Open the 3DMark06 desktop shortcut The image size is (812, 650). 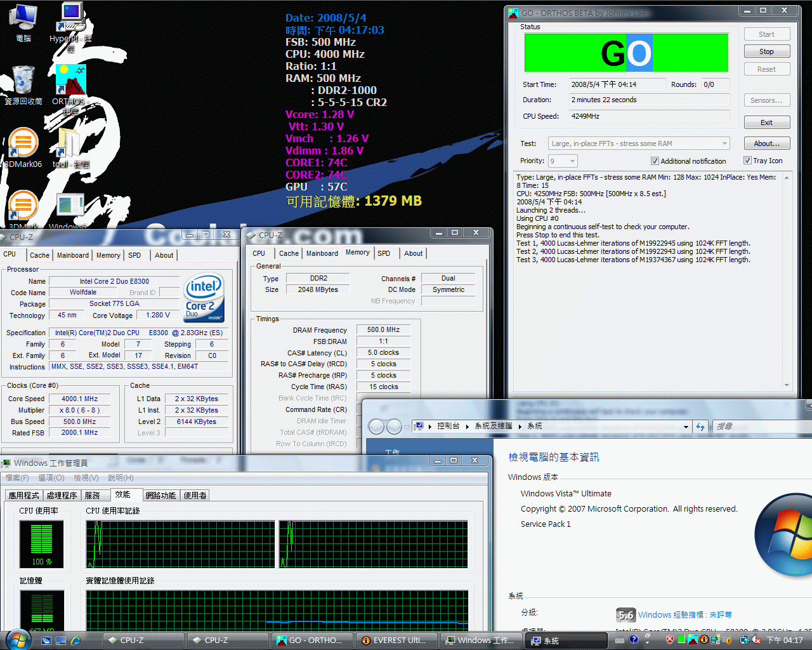[x=23, y=148]
